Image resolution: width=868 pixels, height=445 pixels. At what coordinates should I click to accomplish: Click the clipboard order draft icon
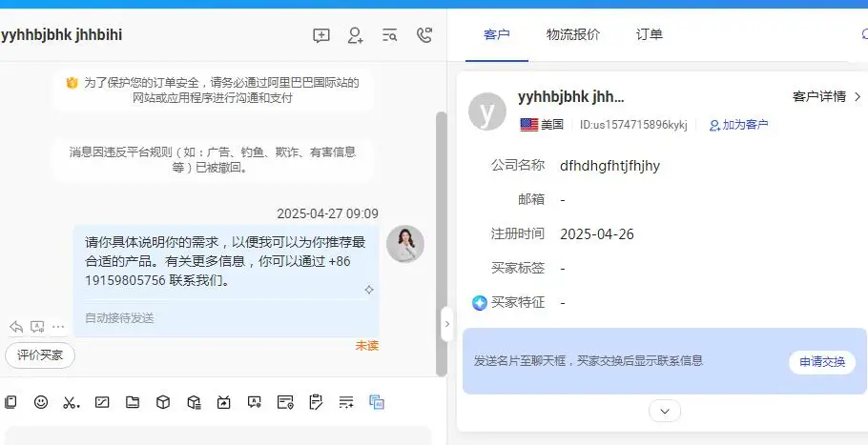click(316, 402)
